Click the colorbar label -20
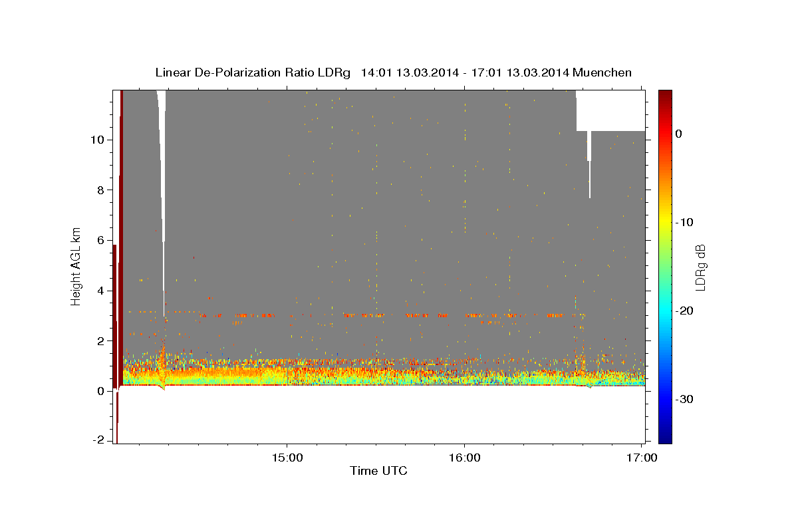 [684, 311]
